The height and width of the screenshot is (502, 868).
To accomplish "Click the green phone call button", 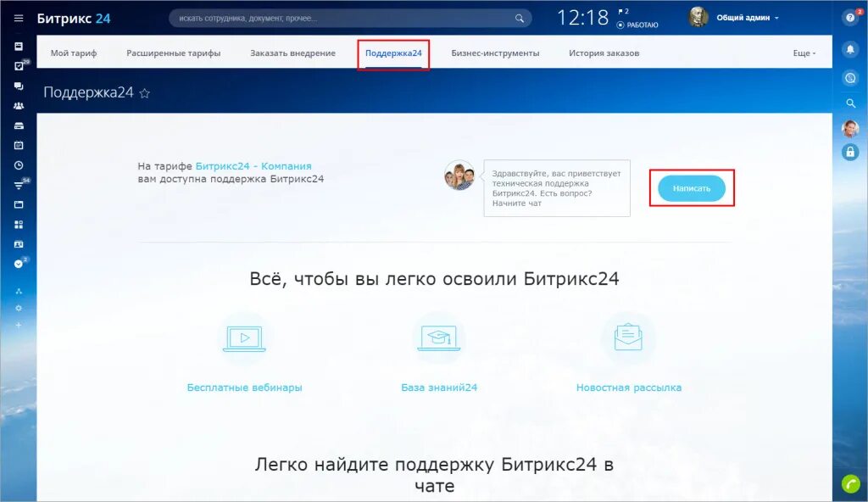I will tap(851, 483).
